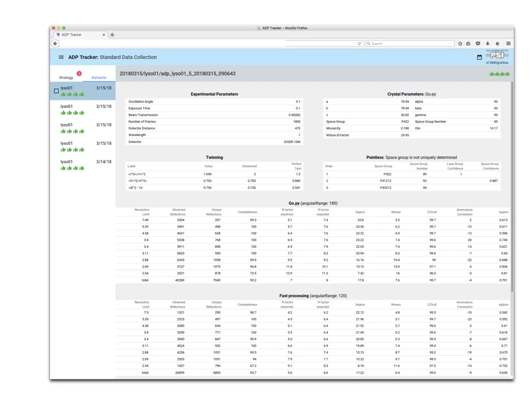Viewport: 532px width, 399px height.
Task: Click the Experimental Parameters heading
Action: pos(214,94)
